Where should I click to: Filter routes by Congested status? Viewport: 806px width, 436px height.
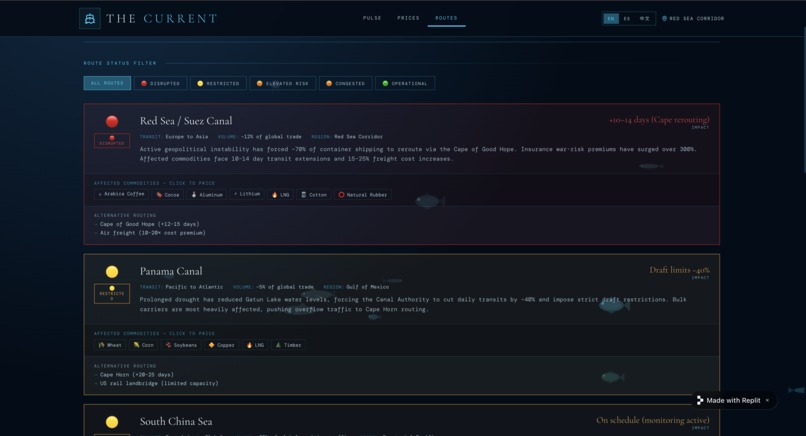pos(345,83)
